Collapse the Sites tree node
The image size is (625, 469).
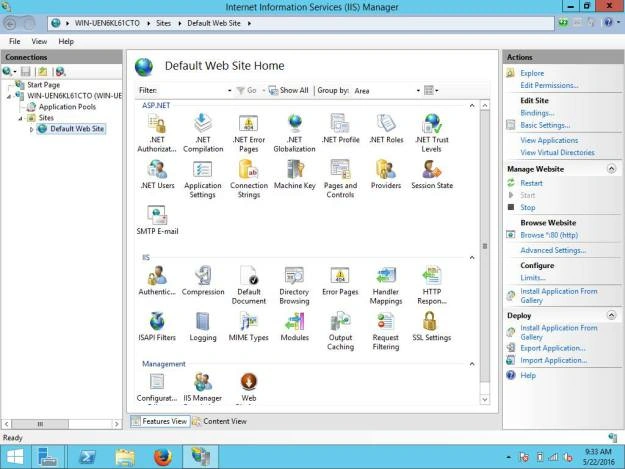[20, 118]
